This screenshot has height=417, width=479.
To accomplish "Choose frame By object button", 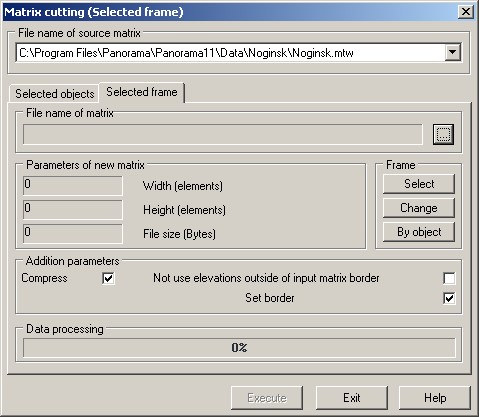I will (419, 232).
